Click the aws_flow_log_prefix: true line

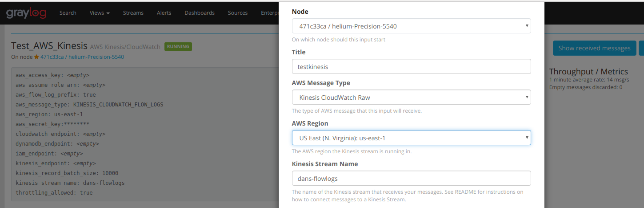56,95
